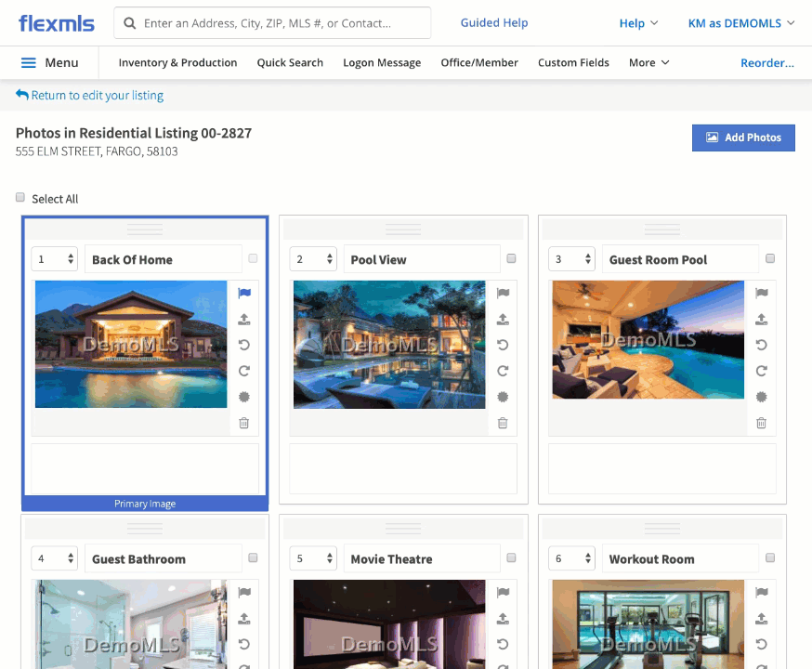The image size is (812, 669).
Task: Click Return to edit your listing
Action: 89,96
